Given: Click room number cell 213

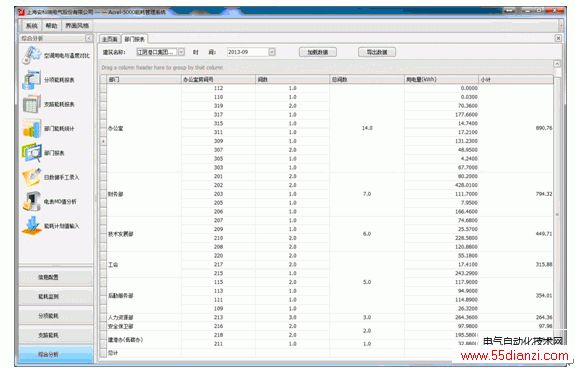Looking at the screenshot, I should [218, 317].
